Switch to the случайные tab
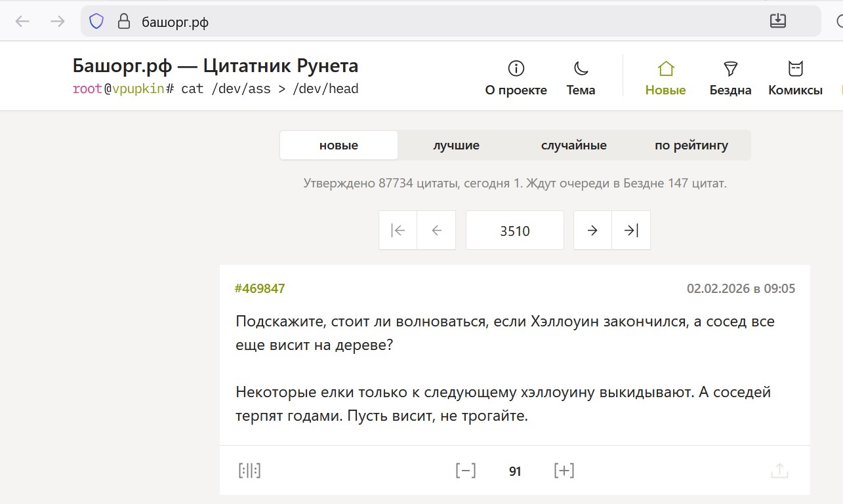The width and height of the screenshot is (843, 504). click(x=573, y=145)
